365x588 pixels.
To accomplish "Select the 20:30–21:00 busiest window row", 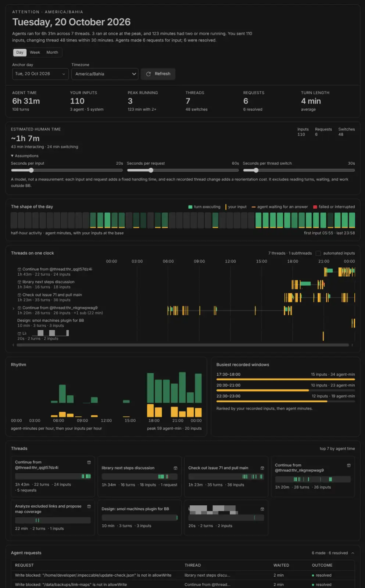I will pyautogui.click(x=286, y=387).
